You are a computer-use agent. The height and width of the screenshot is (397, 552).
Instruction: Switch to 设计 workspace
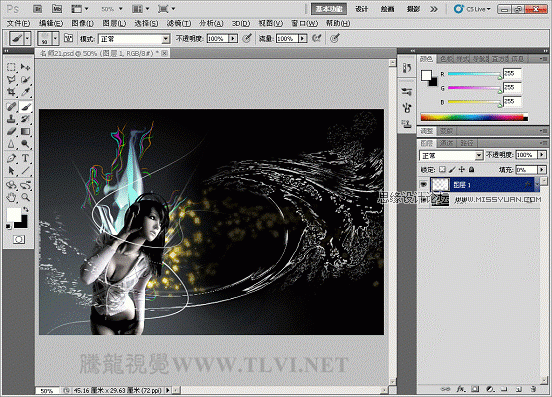362,9
